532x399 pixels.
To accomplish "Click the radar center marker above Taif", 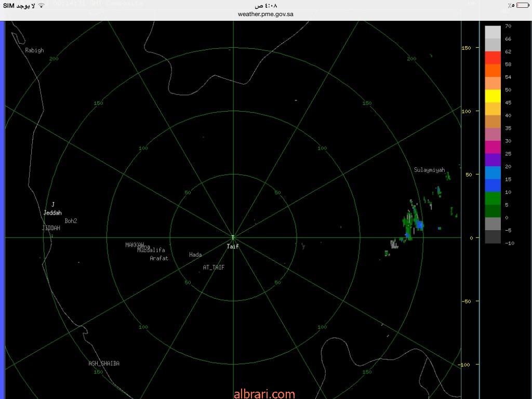I will 233,237.
